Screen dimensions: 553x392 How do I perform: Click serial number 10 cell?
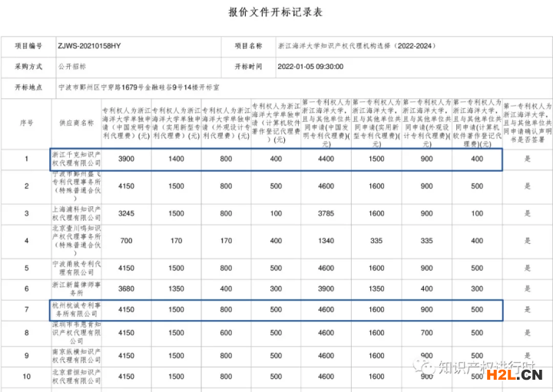[x=26, y=377]
